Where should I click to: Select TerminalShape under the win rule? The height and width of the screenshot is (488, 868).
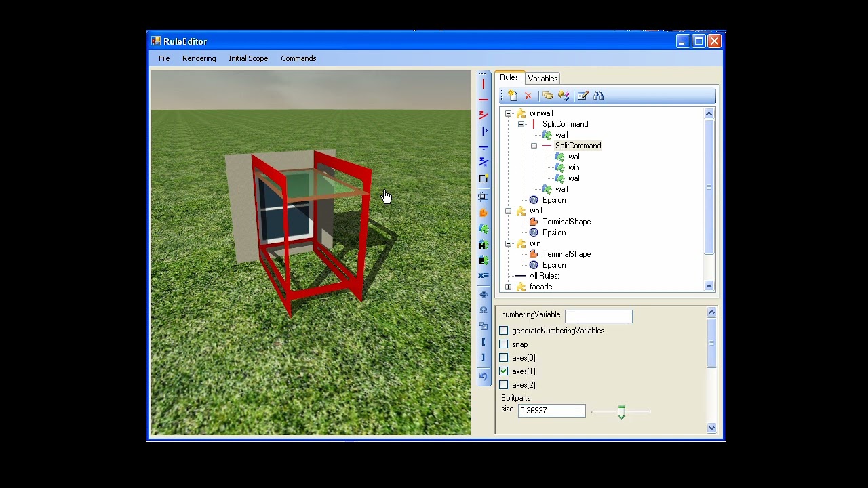coord(566,254)
